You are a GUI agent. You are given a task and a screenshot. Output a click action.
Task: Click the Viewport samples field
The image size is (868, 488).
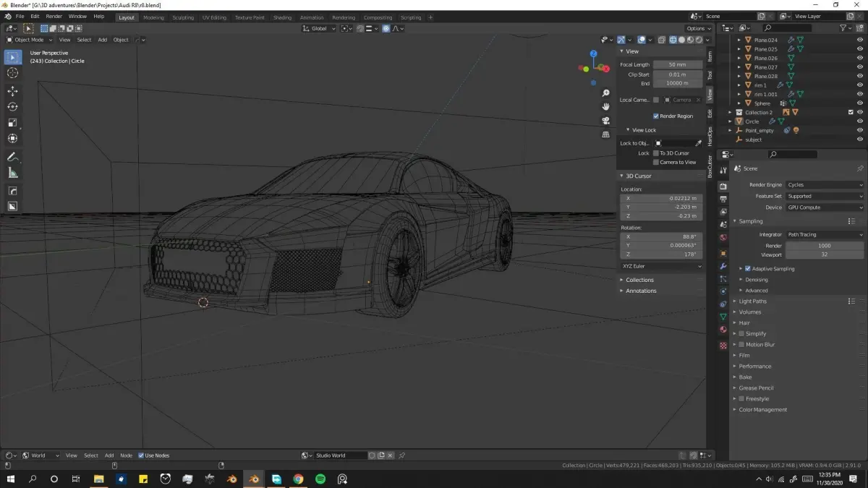coord(825,254)
